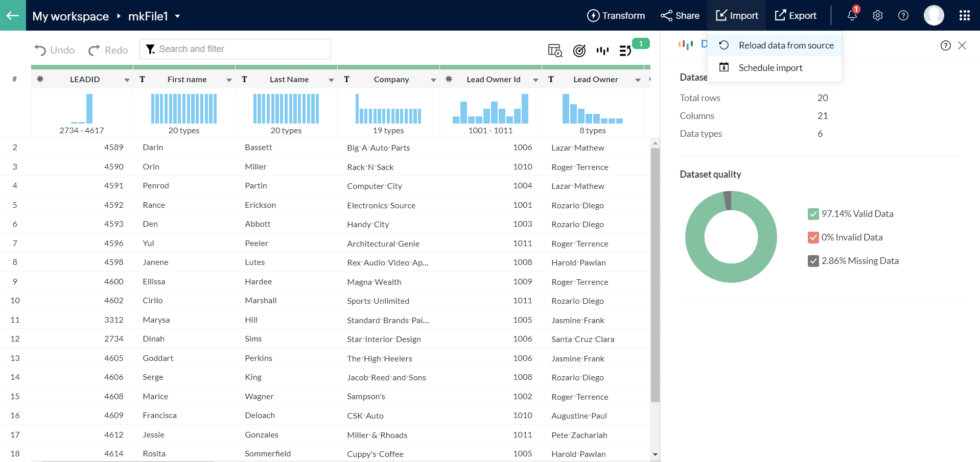Click the back arrow button
This screenshot has width=980, height=462.
(13, 15)
